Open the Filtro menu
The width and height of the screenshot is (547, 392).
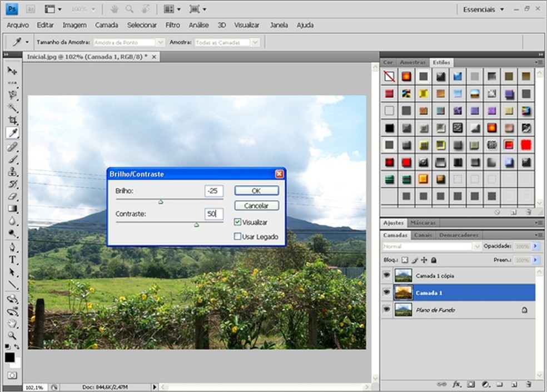point(172,25)
